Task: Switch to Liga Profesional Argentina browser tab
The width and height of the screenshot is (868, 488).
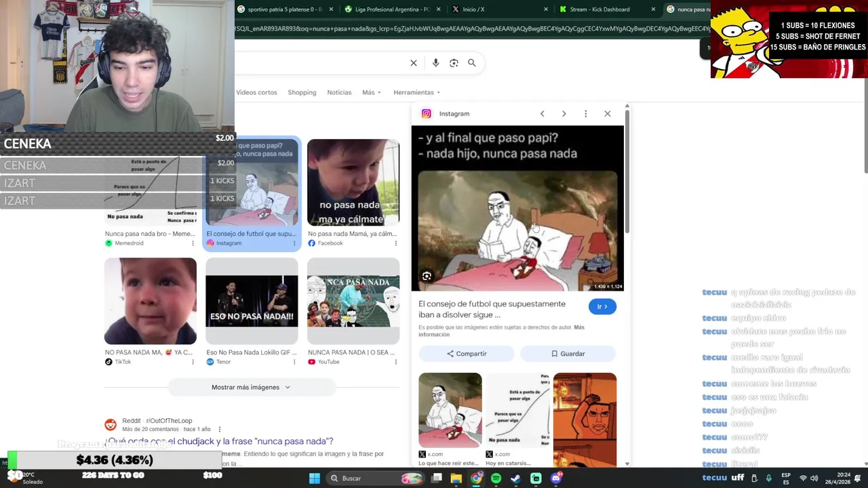Action: 392,9
